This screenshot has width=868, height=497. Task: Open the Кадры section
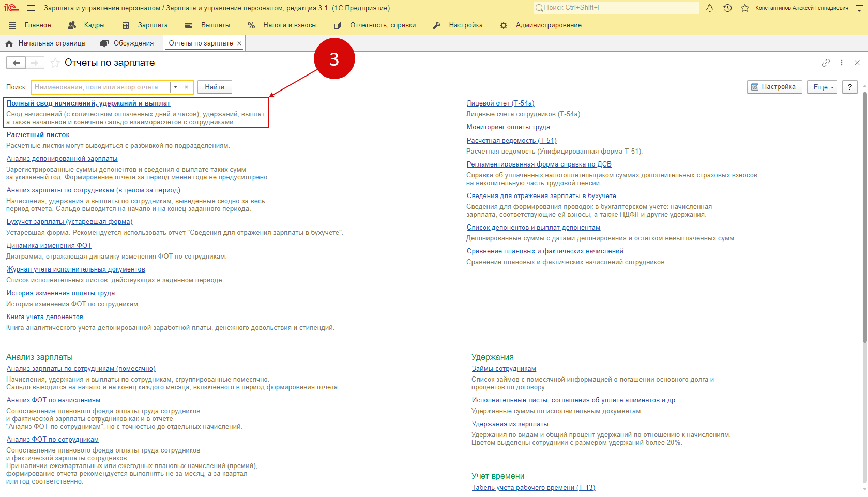(x=86, y=25)
